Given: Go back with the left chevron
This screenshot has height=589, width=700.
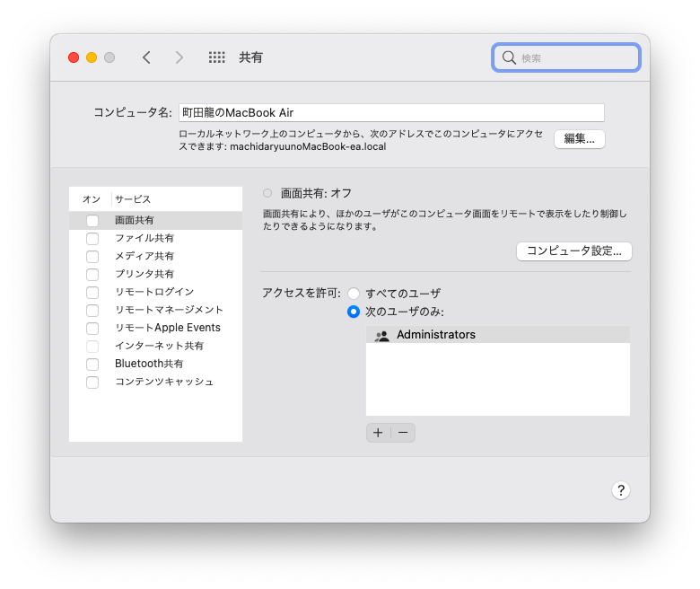Looking at the screenshot, I should click(146, 57).
